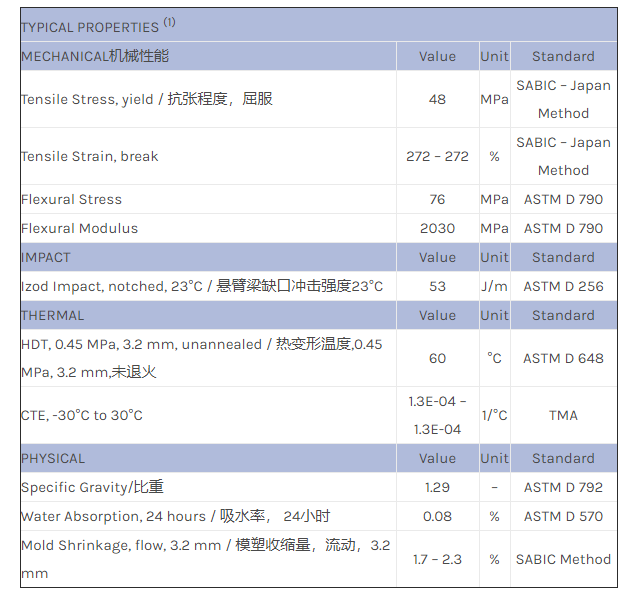Click the 1/°C unit in CTE row
This screenshot has height=600, width=628.
pyautogui.click(x=494, y=415)
